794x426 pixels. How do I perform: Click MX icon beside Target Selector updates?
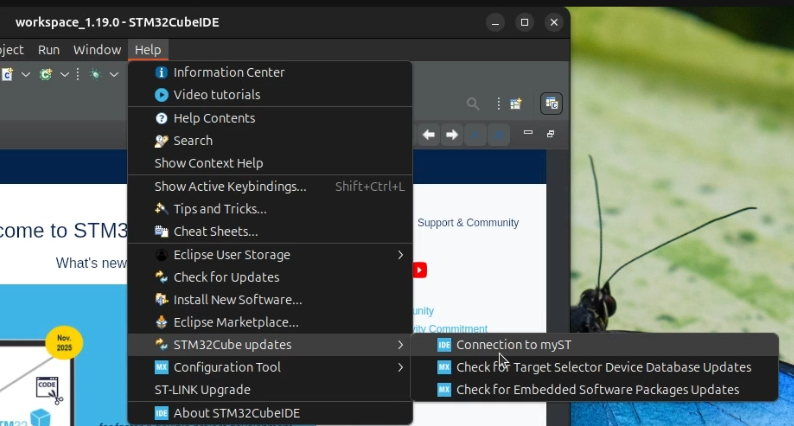(x=444, y=367)
